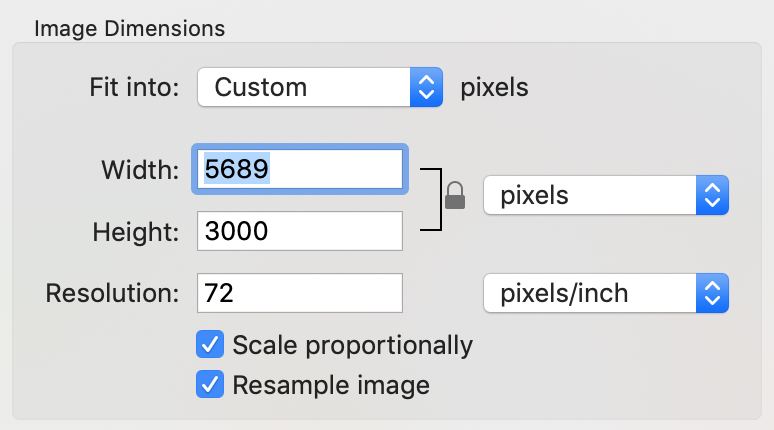Toggle via the Scale proportionally label text
The height and width of the screenshot is (430, 774).
pyautogui.click(x=352, y=345)
